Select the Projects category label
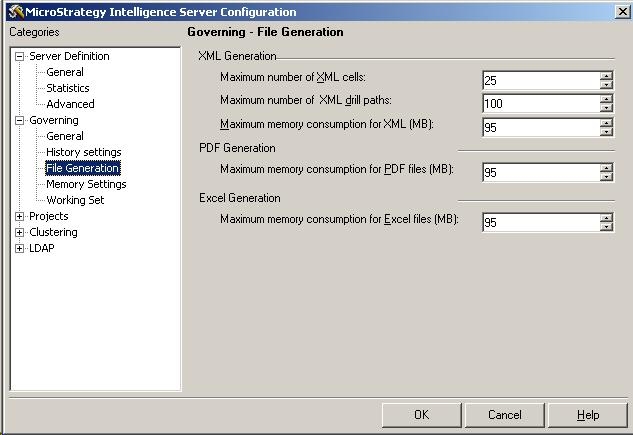This screenshot has width=633, height=435. (48, 216)
